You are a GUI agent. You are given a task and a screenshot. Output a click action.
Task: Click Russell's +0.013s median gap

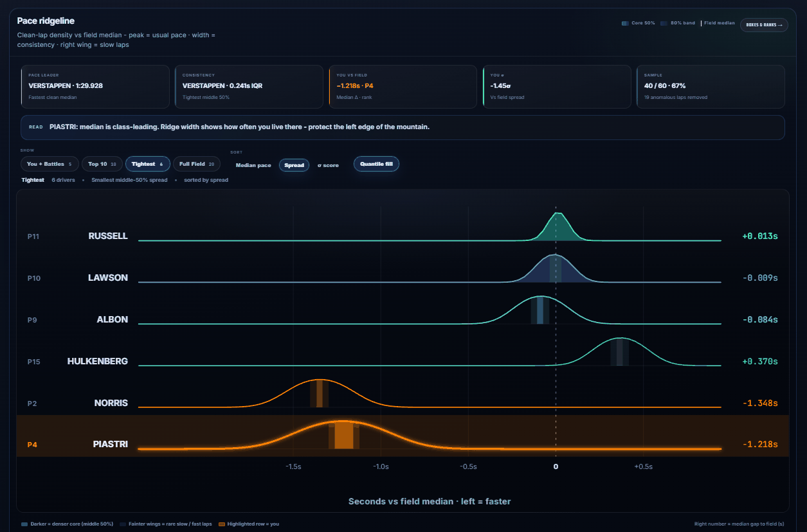pyautogui.click(x=760, y=236)
